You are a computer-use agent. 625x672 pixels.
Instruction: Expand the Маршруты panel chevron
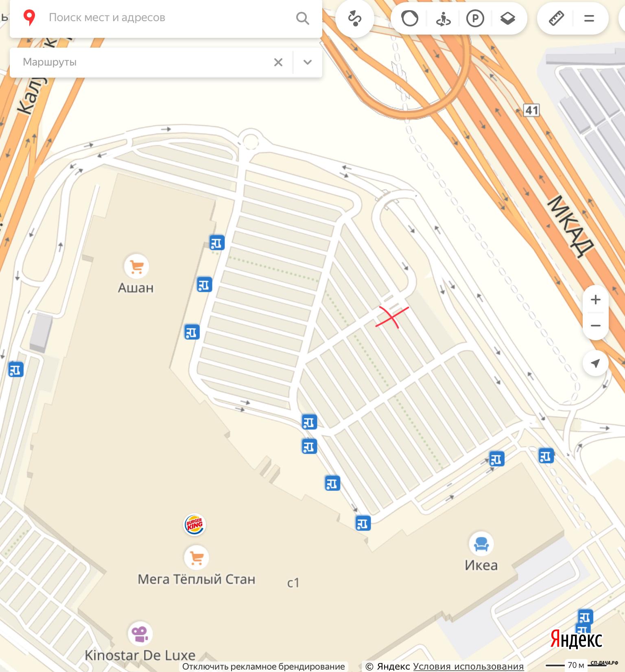point(308,62)
